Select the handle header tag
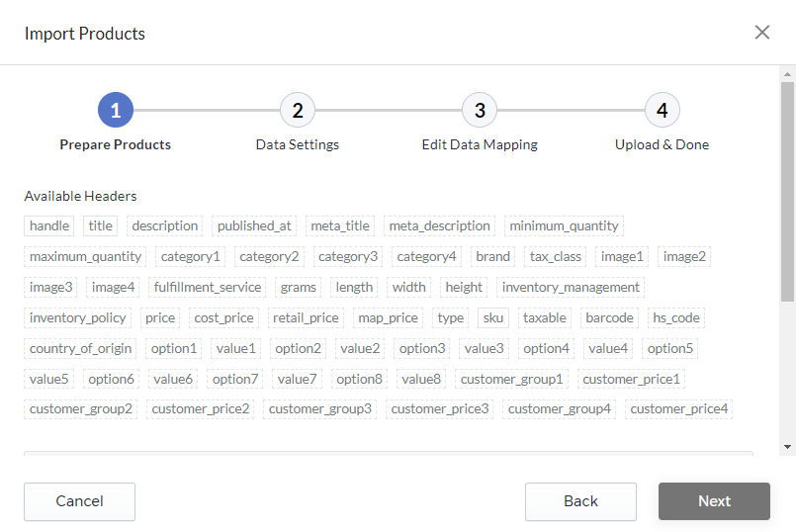The image size is (796, 532). (x=49, y=225)
